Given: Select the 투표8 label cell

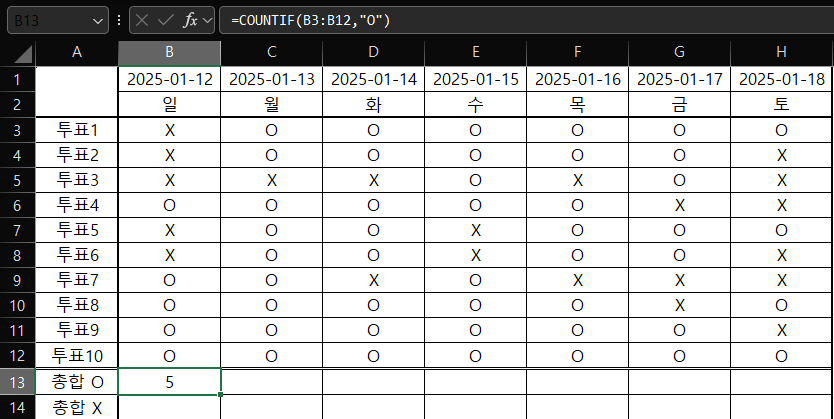Looking at the screenshot, I should click(77, 305).
